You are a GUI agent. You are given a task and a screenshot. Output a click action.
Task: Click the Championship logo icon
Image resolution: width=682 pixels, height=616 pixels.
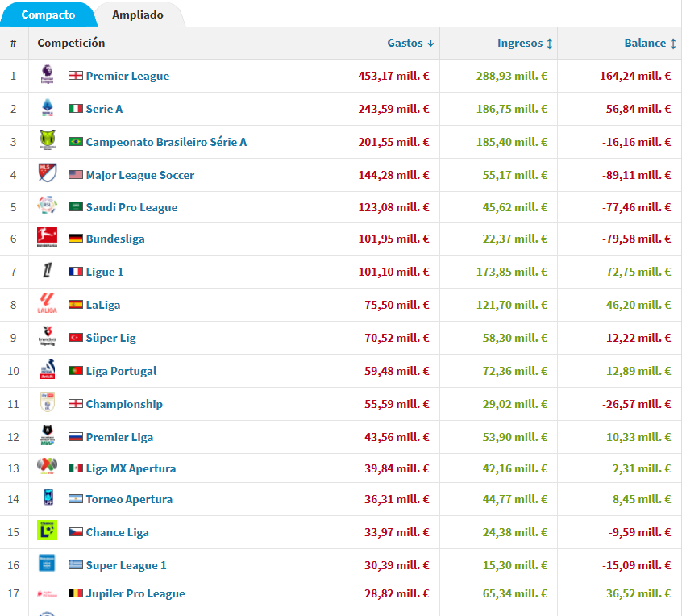point(48,402)
